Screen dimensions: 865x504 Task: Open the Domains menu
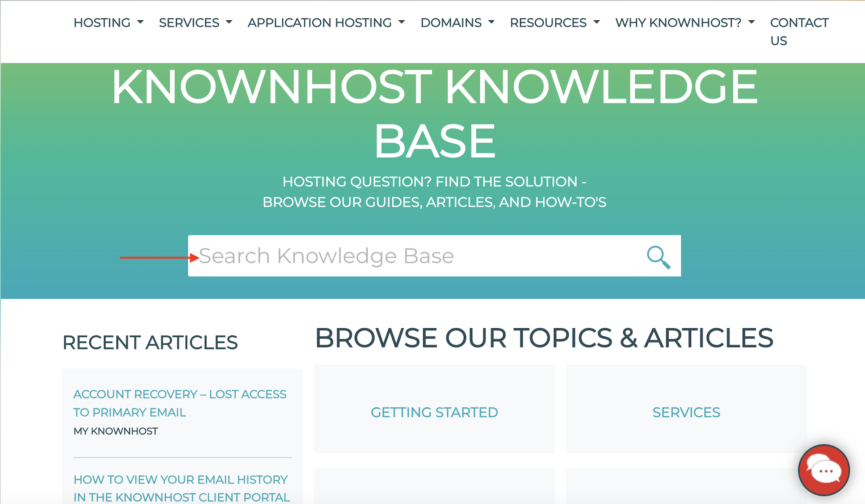click(x=457, y=22)
